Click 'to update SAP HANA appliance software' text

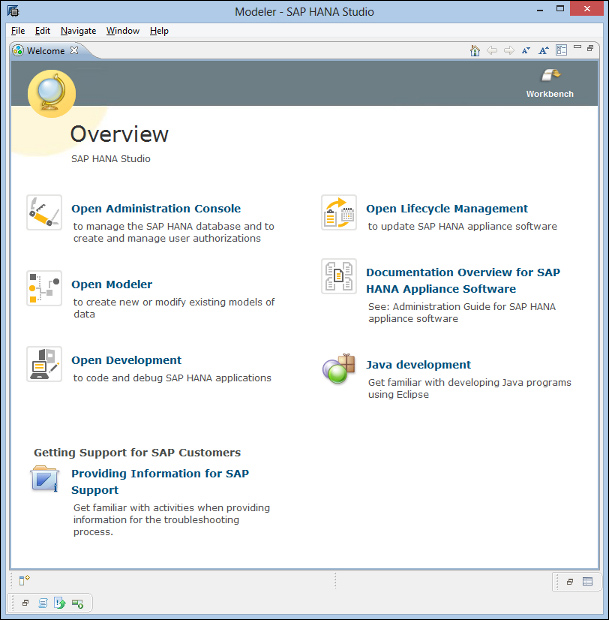pos(462,226)
